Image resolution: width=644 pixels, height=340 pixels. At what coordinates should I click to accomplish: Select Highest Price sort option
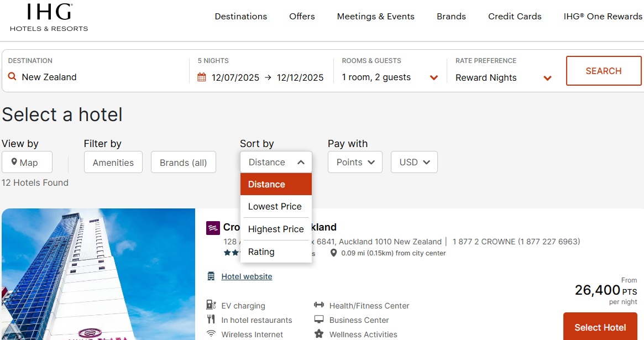click(276, 229)
